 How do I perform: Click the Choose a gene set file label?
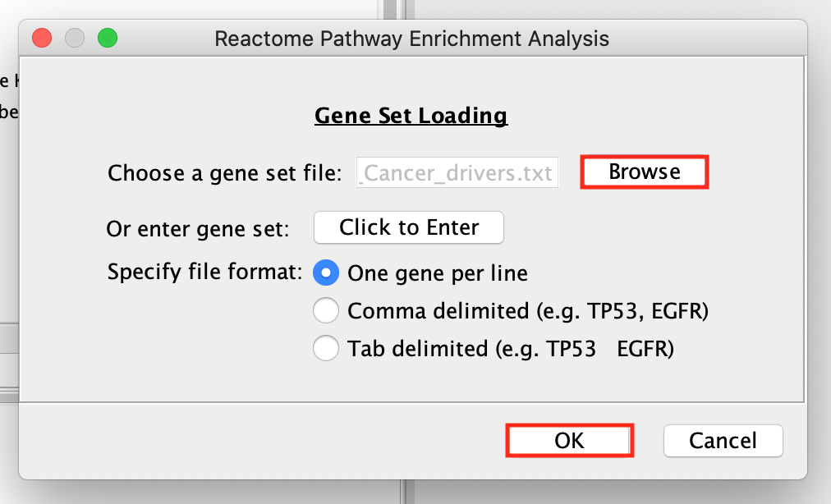tap(224, 173)
